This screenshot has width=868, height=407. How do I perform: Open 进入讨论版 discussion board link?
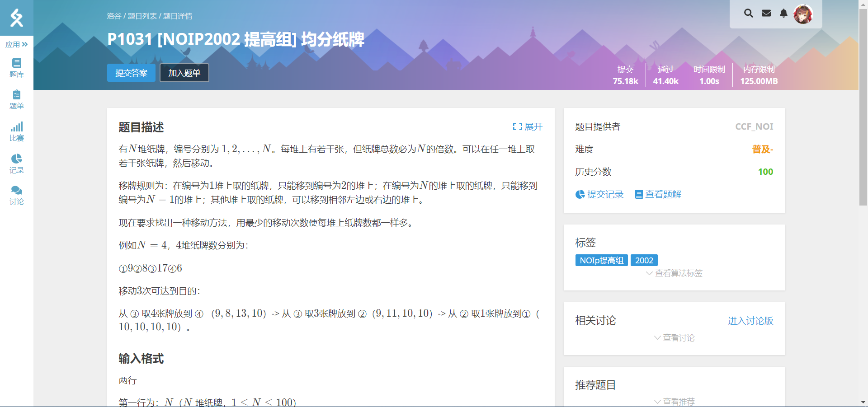tap(750, 321)
